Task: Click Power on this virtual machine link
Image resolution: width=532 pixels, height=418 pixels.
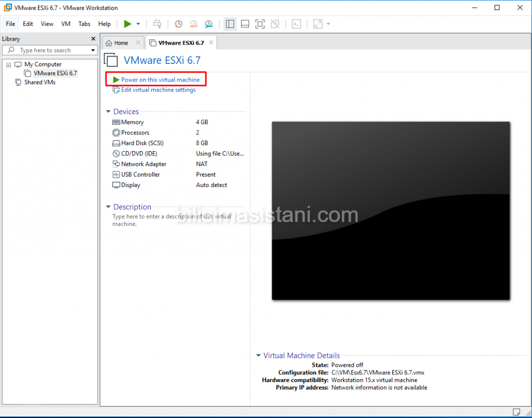Action: click(x=160, y=79)
